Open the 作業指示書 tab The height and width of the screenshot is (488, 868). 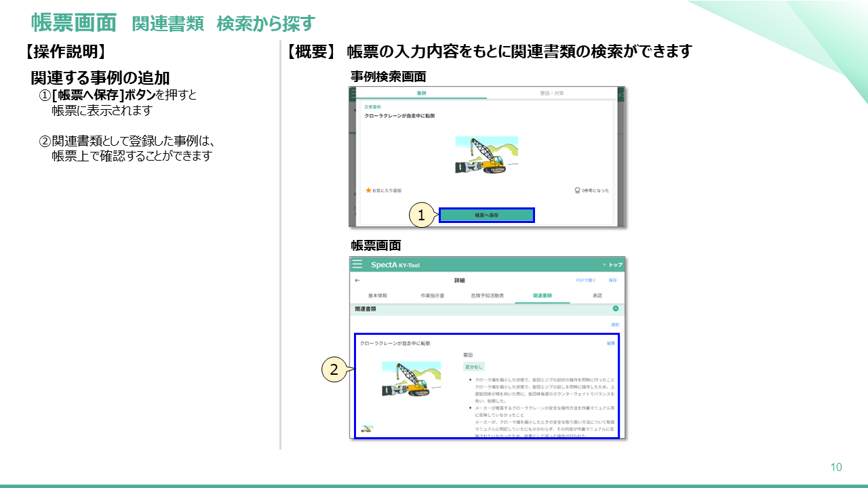433,296
